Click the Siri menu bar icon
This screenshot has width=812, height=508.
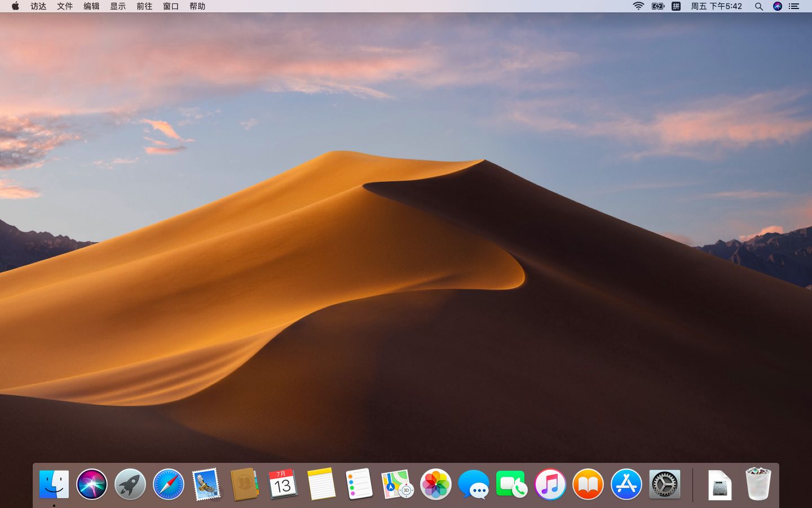pos(778,6)
